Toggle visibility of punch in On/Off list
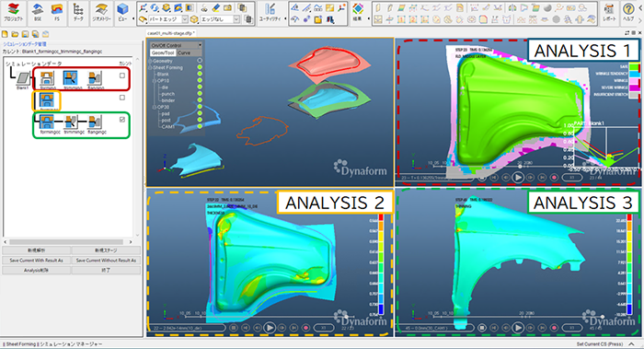This screenshot has height=349, width=644. pos(200,94)
